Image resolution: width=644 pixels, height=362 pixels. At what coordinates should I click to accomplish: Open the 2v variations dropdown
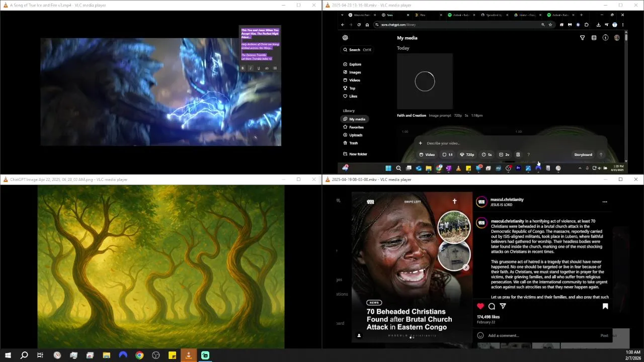point(505,155)
